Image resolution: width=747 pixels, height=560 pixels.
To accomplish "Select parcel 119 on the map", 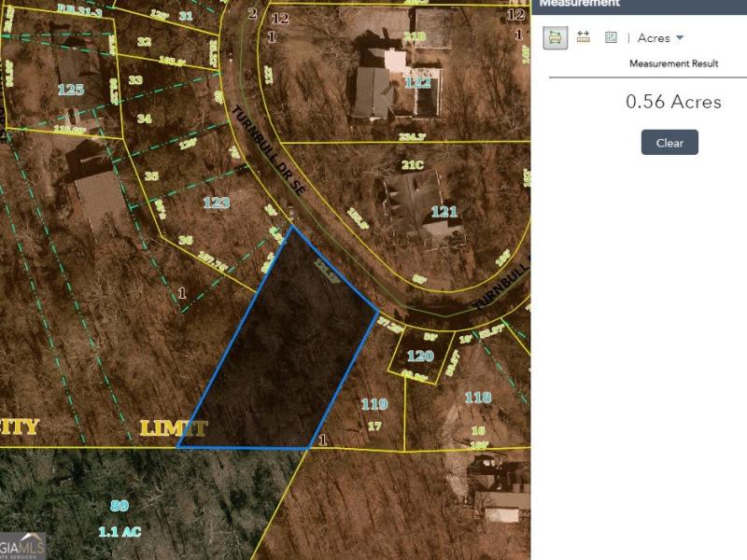I will (x=373, y=404).
